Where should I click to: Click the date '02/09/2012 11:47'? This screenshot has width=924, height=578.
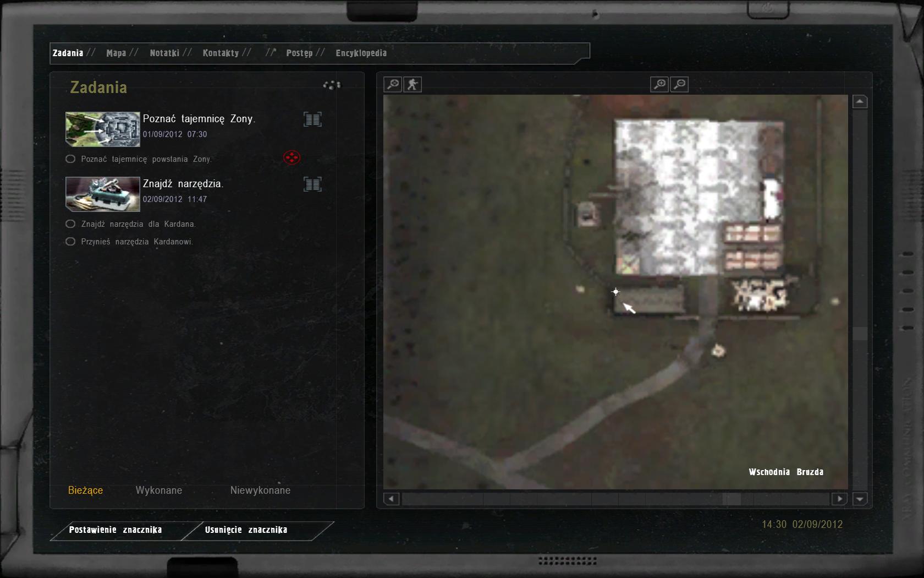point(175,199)
